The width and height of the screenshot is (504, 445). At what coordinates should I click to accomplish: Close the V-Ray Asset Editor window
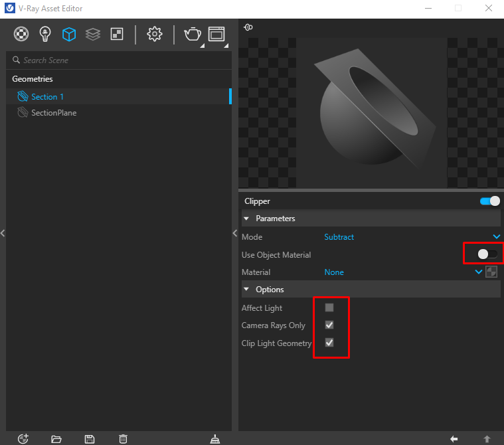(489, 9)
